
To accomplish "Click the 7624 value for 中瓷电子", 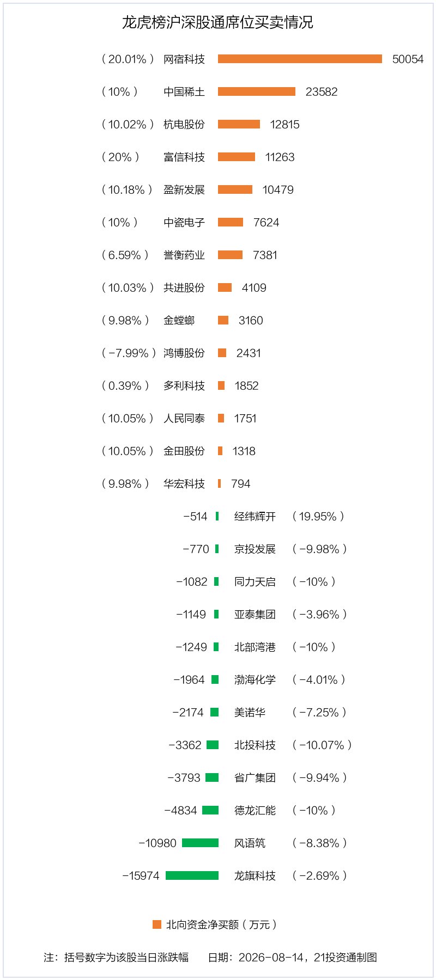I will click(x=267, y=223).
